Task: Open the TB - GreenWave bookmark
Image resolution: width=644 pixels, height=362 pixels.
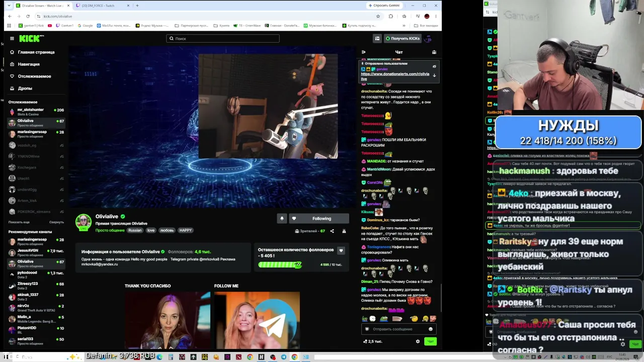Action: (247, 26)
